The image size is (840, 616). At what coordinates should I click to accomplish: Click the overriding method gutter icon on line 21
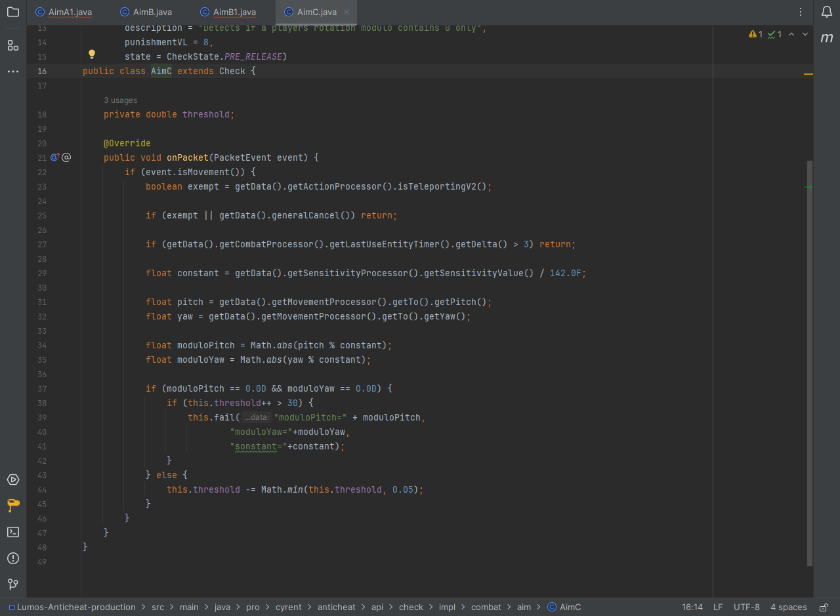[x=55, y=157]
